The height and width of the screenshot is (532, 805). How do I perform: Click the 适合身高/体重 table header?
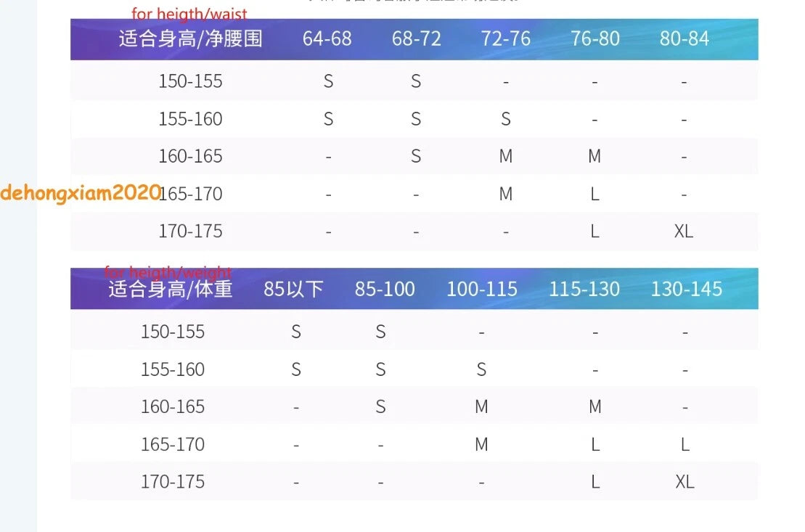click(x=171, y=289)
